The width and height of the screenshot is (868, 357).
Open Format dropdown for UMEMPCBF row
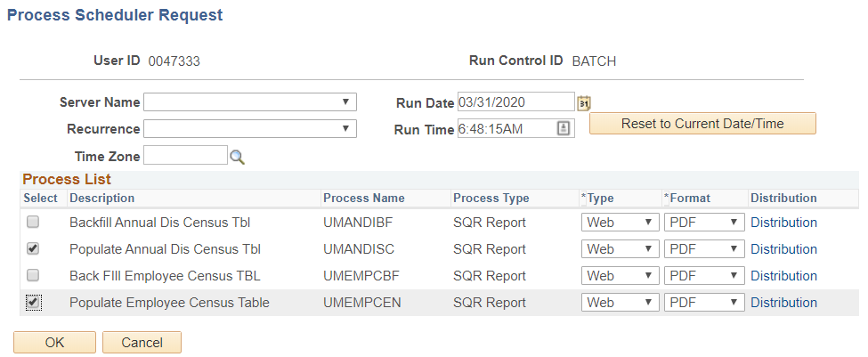(704, 276)
